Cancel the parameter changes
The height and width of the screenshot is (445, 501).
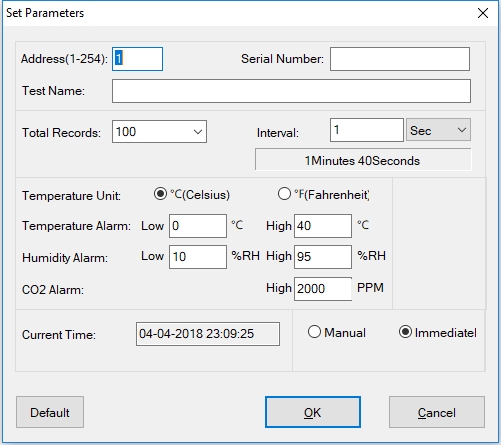pos(437,412)
